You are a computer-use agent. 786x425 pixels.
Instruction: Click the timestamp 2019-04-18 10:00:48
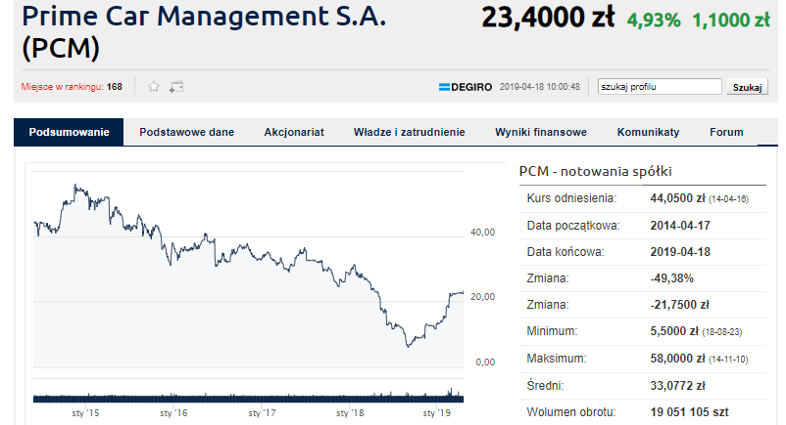539,87
